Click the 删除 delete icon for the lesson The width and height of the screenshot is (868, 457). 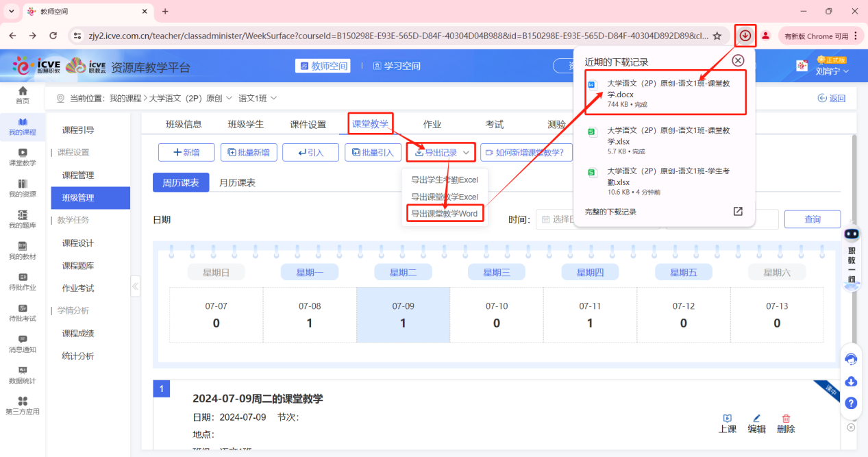click(786, 421)
